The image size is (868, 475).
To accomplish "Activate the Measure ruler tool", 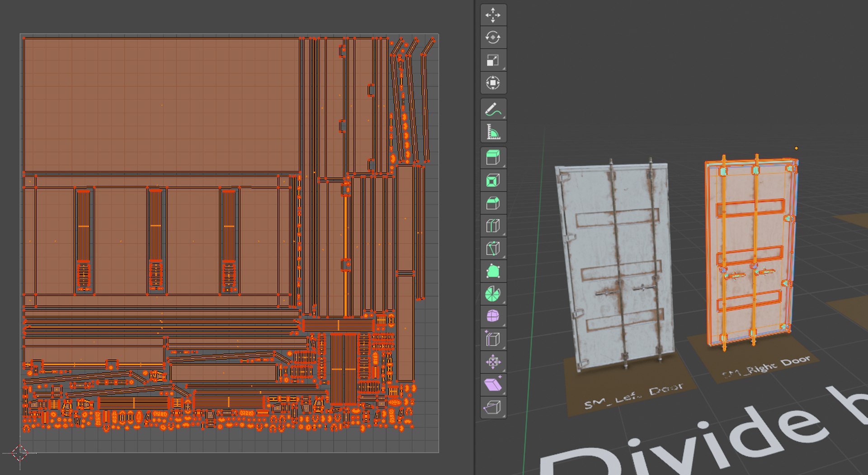I will coord(493,132).
